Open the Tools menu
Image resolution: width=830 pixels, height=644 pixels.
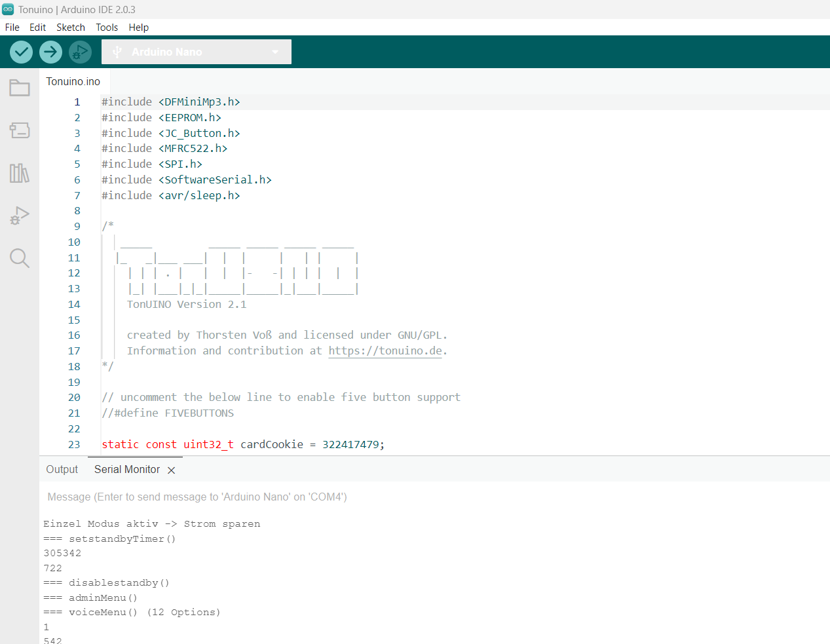click(x=107, y=28)
